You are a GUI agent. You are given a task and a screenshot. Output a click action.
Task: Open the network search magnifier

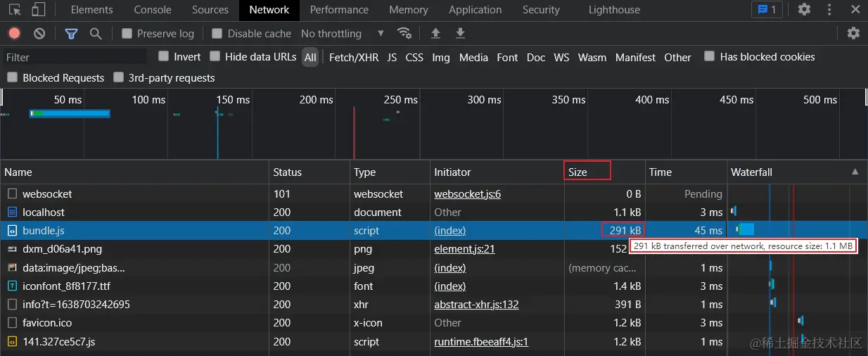click(x=96, y=34)
